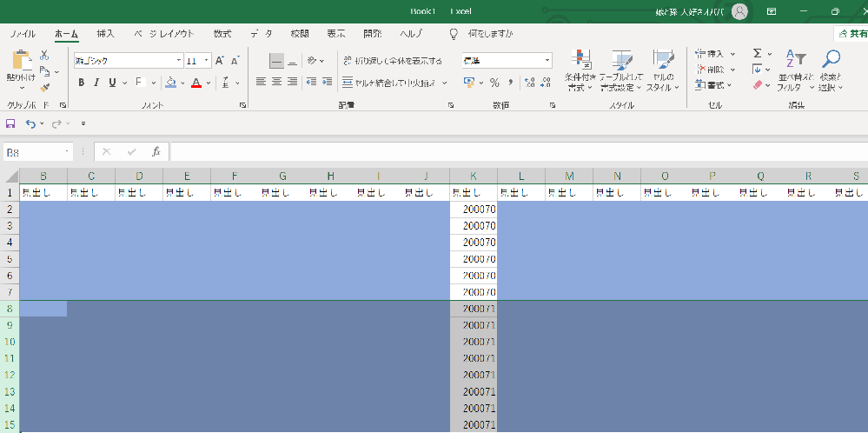The height and width of the screenshot is (433, 868).
Task: Click the Borders icon
Action: tap(139, 83)
